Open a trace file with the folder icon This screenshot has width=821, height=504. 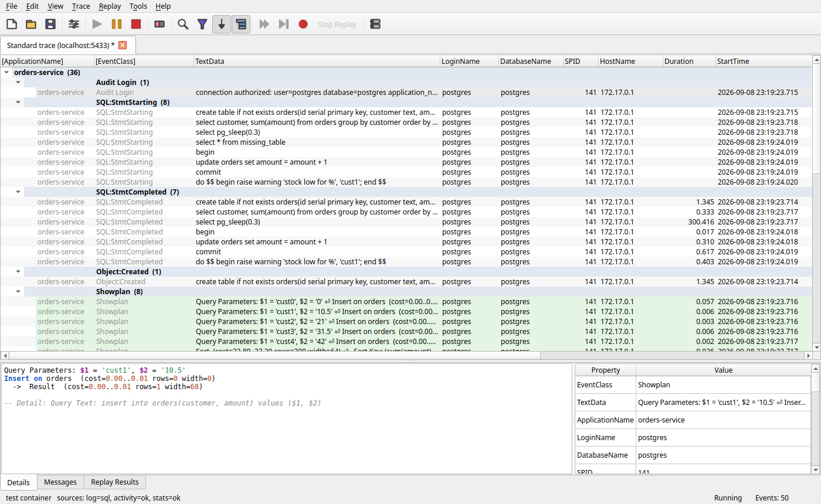point(31,24)
